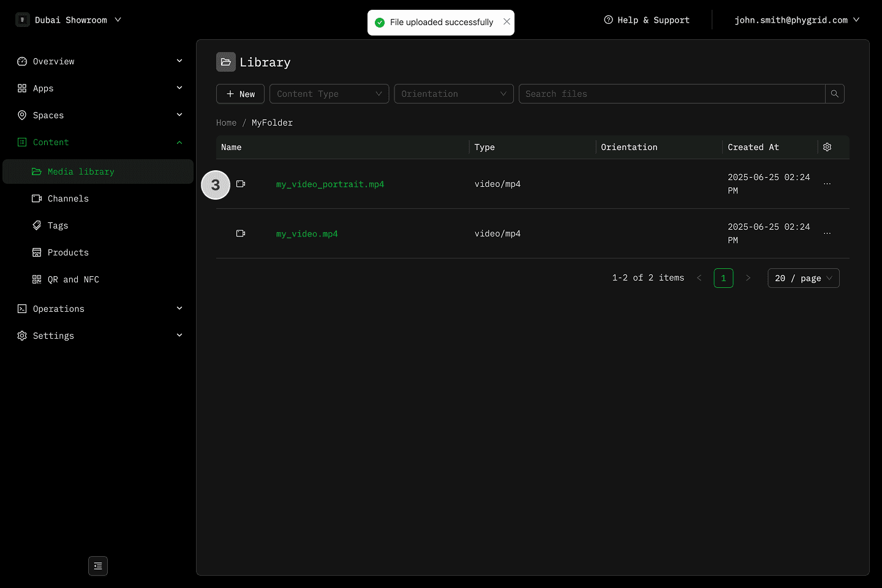Click the Help & Support link
The width and height of the screenshot is (882, 588).
point(647,20)
